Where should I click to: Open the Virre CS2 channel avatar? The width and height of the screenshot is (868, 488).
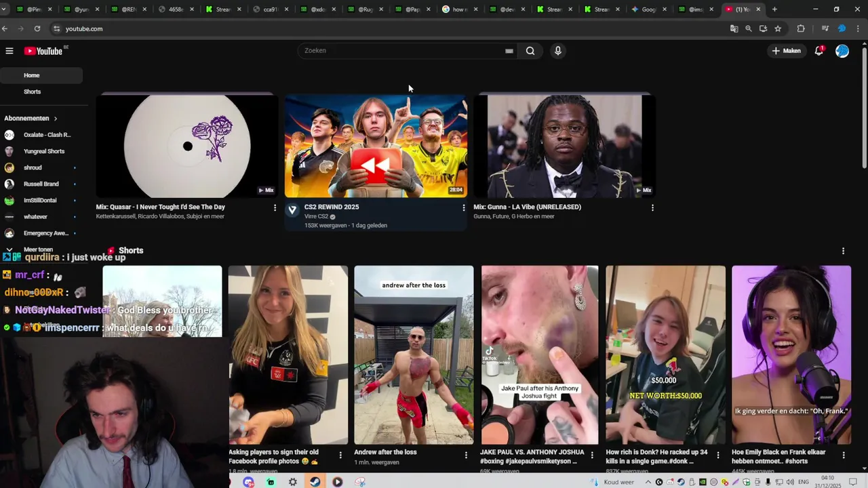[292, 210]
